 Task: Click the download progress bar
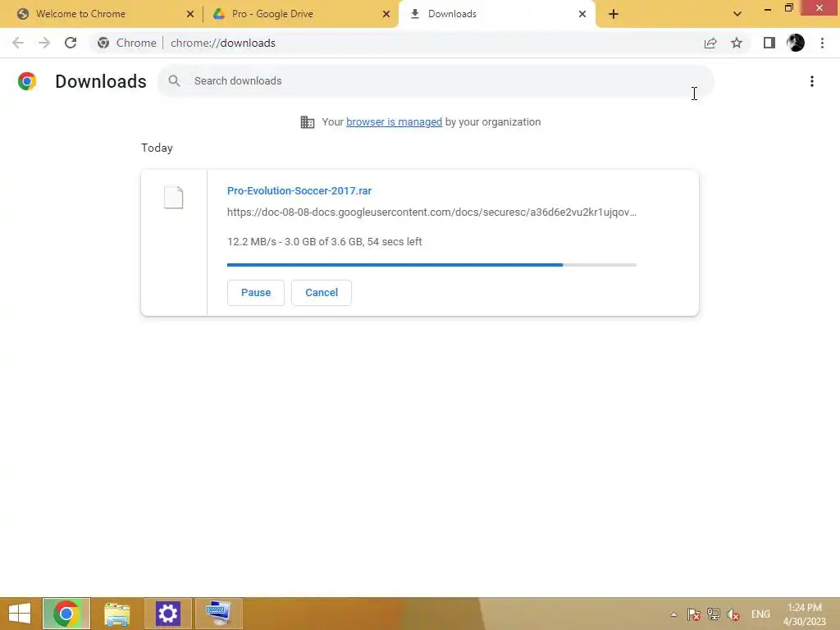coord(431,265)
